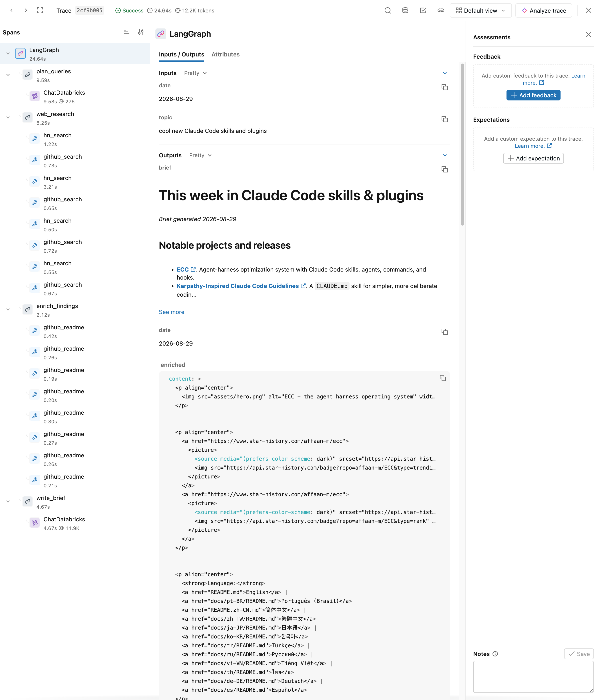601x700 pixels.
Task: Save the note
Action: point(579,654)
